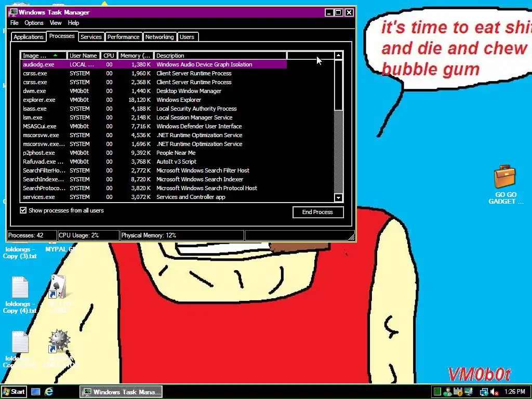532x399 pixels.
Task: Select mscorsvw.exe using 4,536 K memory
Action: click(x=154, y=135)
